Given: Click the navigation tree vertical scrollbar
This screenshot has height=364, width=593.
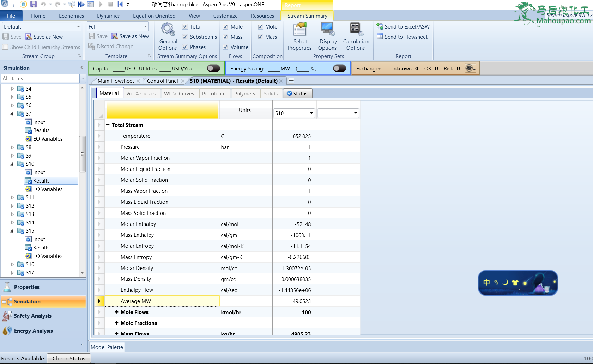Looking at the screenshot, I should [82, 154].
